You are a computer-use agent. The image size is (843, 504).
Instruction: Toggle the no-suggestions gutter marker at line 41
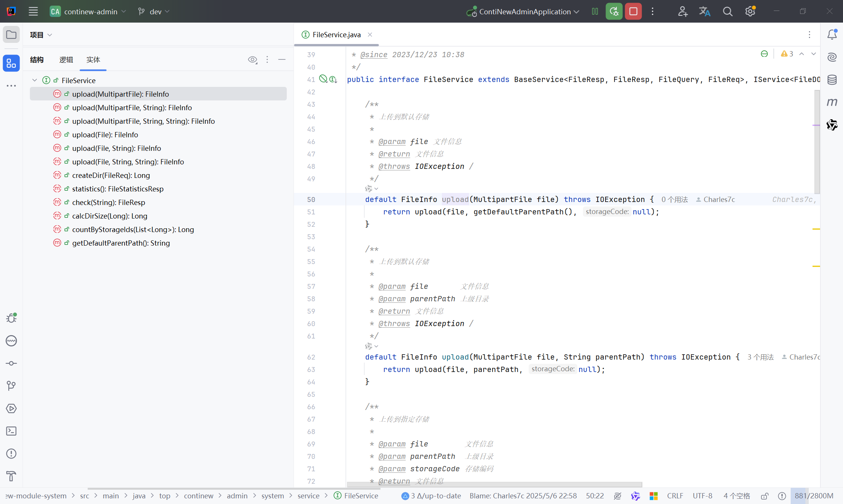coord(323,79)
